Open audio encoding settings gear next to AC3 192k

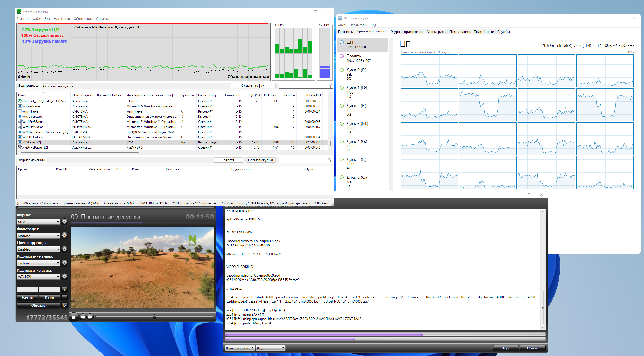pyautogui.click(x=64, y=277)
